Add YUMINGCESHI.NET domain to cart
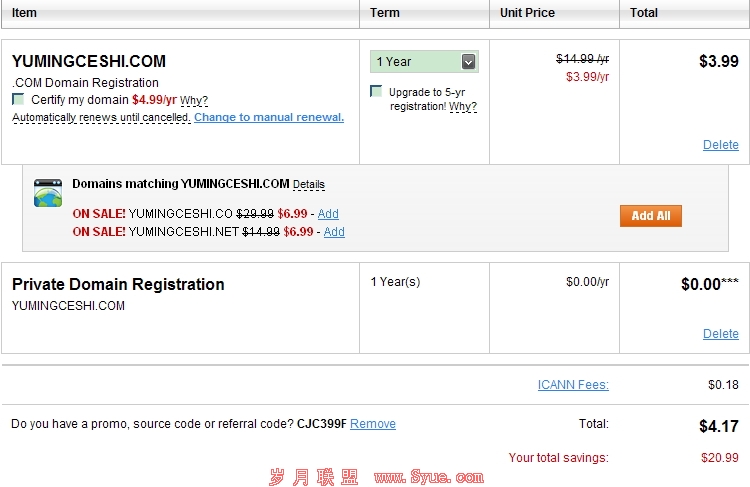The image size is (750, 487). [334, 232]
